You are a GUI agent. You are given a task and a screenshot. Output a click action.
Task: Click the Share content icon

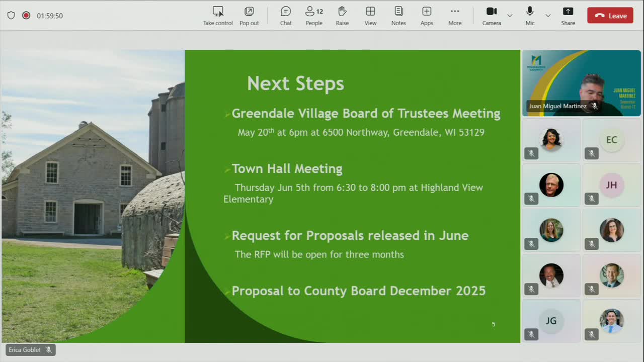[x=568, y=16]
